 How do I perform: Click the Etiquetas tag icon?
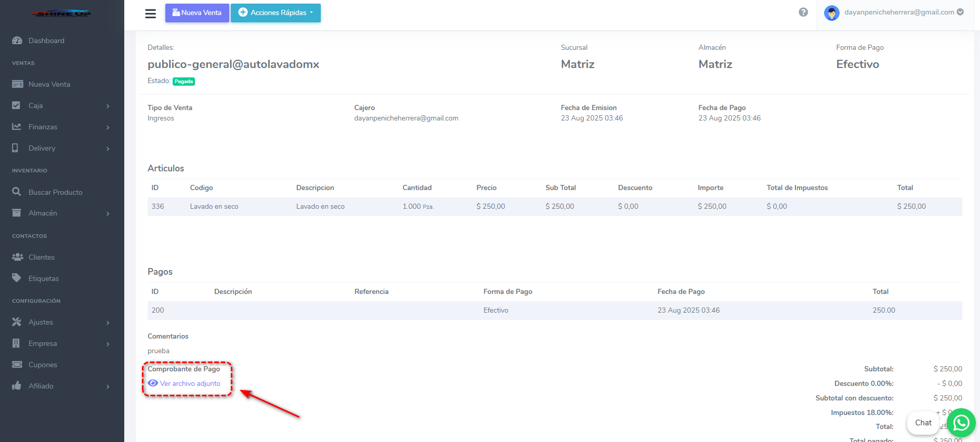coord(17,278)
